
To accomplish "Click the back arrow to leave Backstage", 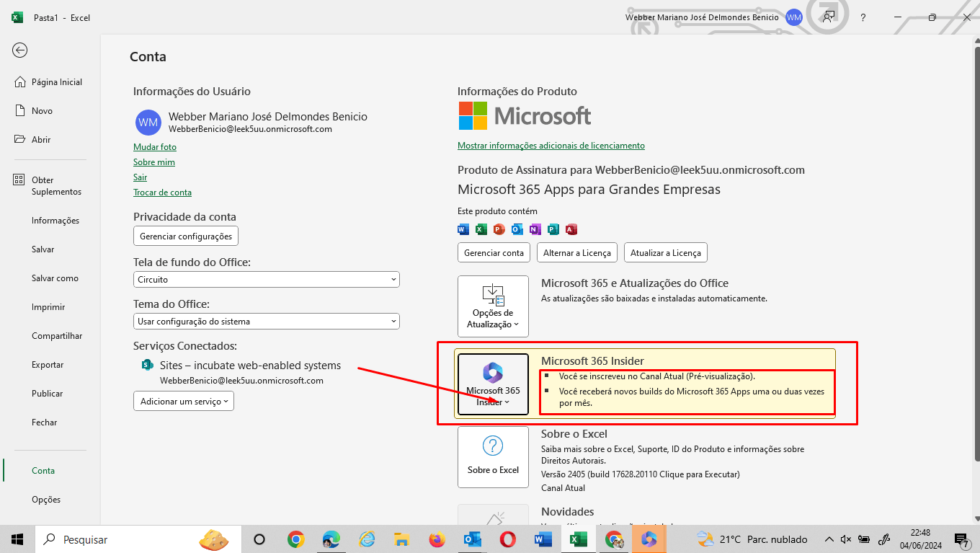I will [20, 50].
